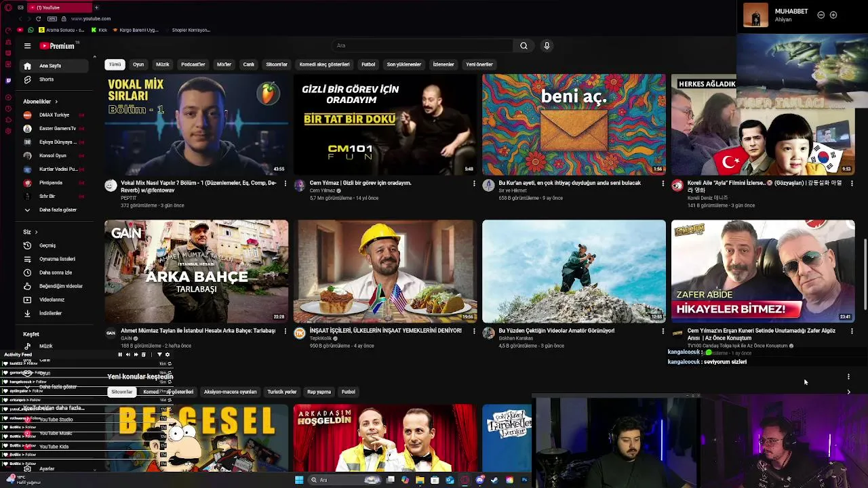Image resolution: width=868 pixels, height=488 pixels.
Task: Select the Tümü filter chip
Action: coord(115,64)
